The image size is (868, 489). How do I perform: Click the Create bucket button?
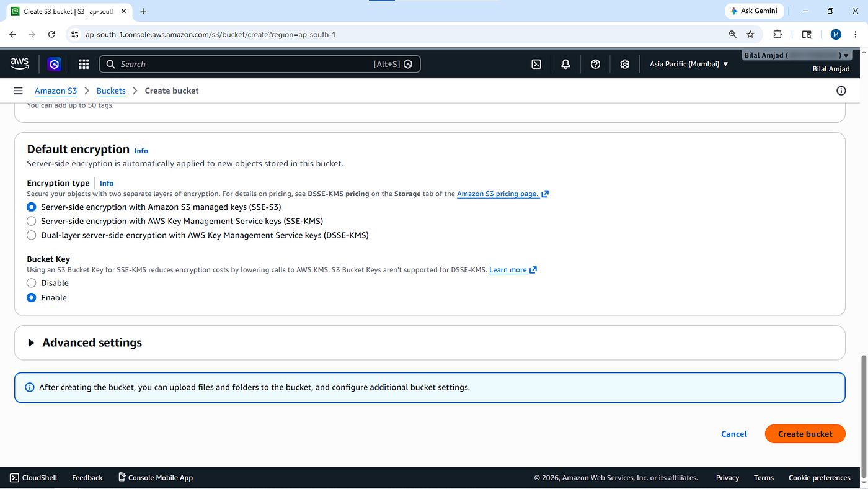click(805, 434)
